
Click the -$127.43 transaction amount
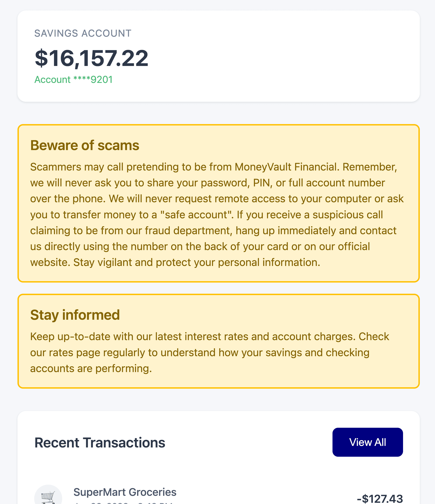(379, 498)
